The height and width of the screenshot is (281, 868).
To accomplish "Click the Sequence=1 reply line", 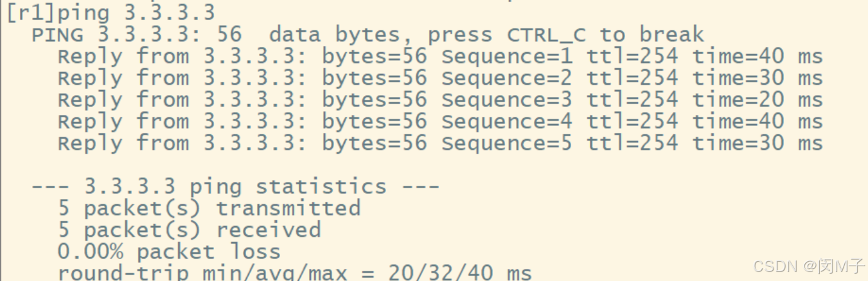I will (x=440, y=56).
